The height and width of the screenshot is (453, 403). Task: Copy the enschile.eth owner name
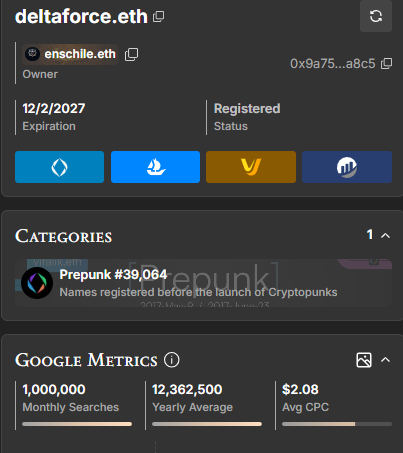(131, 54)
